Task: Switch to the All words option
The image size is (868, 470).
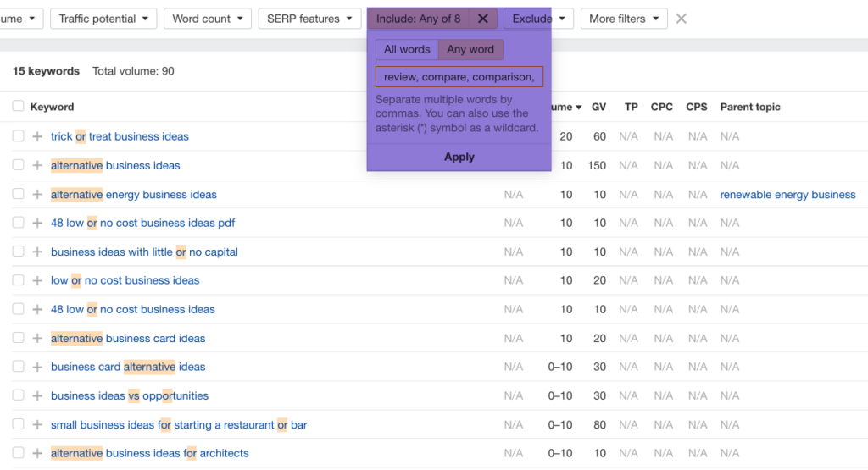Action: point(407,50)
